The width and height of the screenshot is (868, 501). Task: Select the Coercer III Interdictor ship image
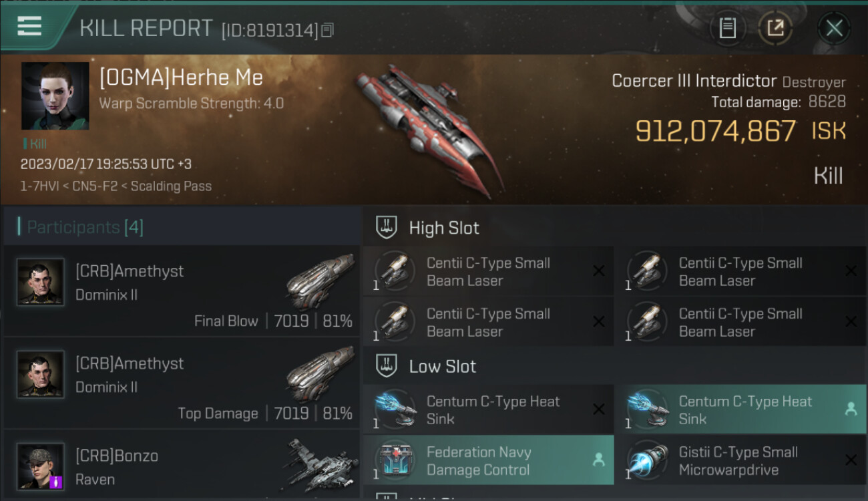[x=427, y=130]
